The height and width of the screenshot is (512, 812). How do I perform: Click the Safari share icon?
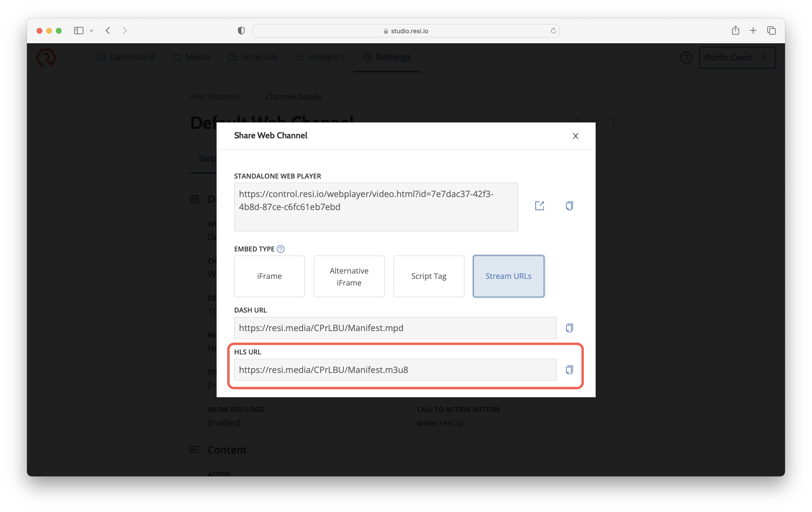pos(735,31)
